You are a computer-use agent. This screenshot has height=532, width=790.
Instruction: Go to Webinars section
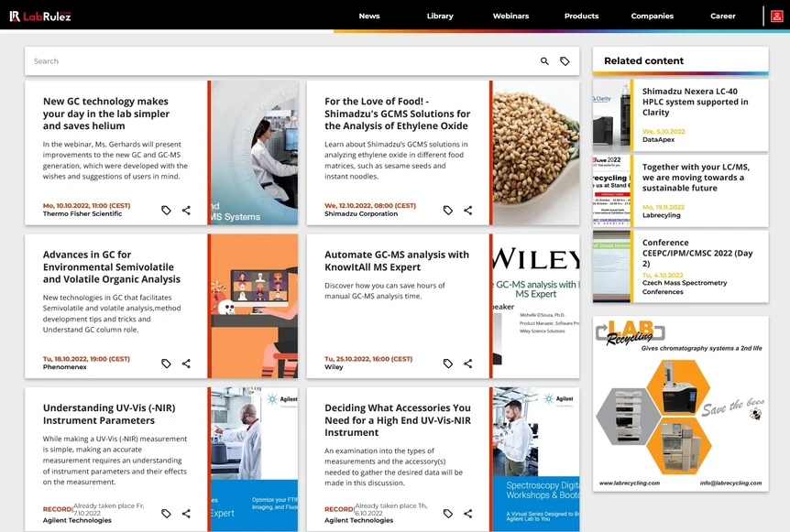coord(510,16)
